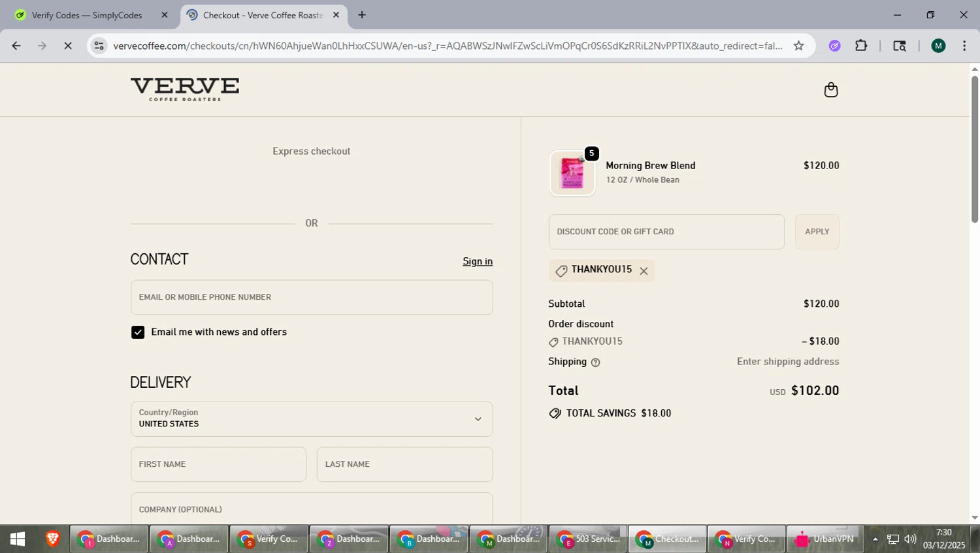Open the clock and date in taskbar
The height and width of the screenshot is (553, 980).
[944, 539]
